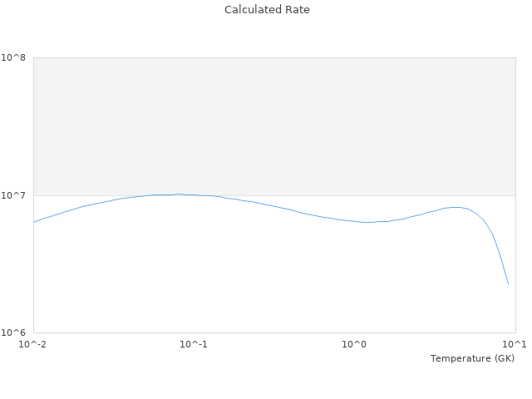
Task: Click the 10^-2 x-axis tick label
Action: click(x=33, y=344)
